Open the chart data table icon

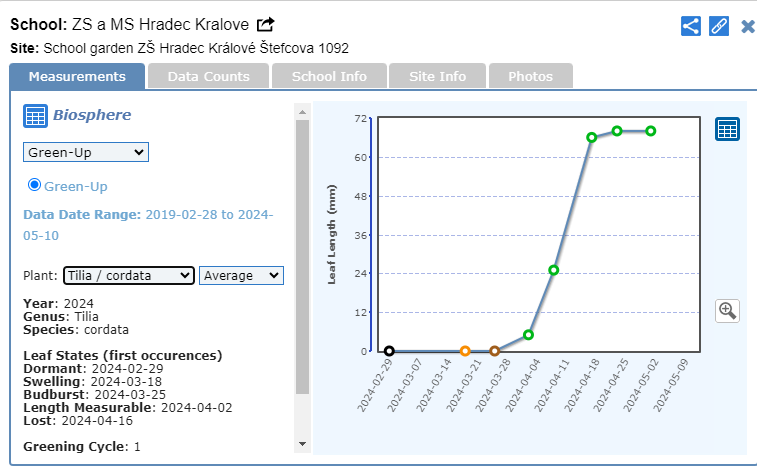pos(727,129)
